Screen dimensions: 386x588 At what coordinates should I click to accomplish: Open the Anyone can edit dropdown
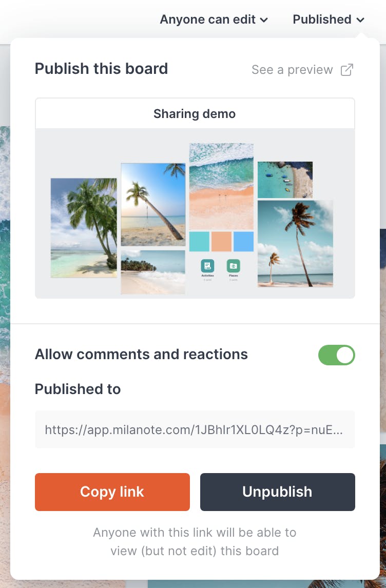(x=214, y=19)
